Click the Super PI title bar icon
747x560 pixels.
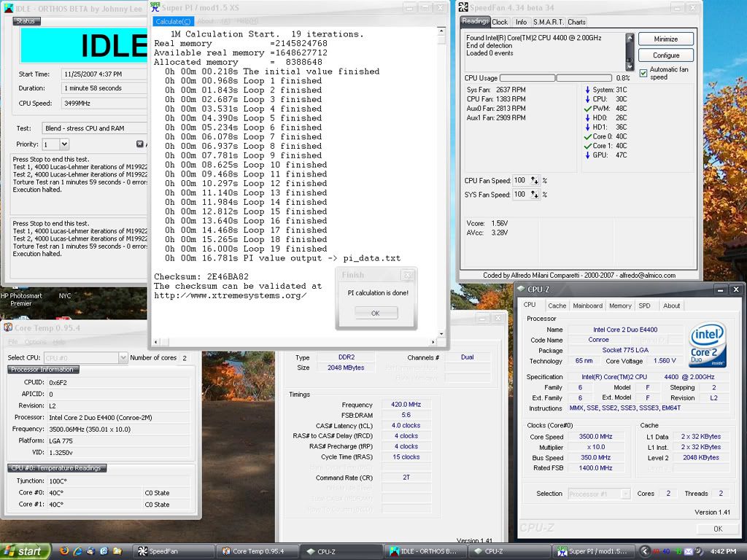coord(155,7)
